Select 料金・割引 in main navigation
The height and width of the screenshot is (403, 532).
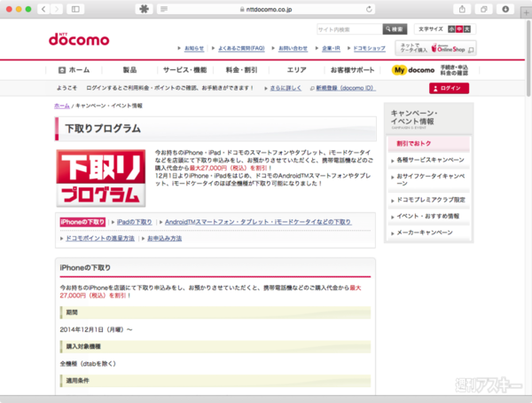pos(241,70)
